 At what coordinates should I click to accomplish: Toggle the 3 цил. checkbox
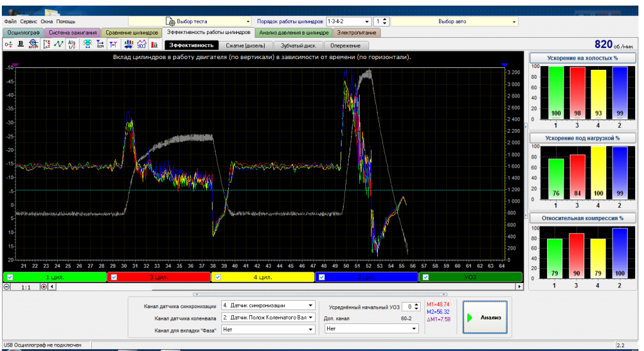point(114,277)
